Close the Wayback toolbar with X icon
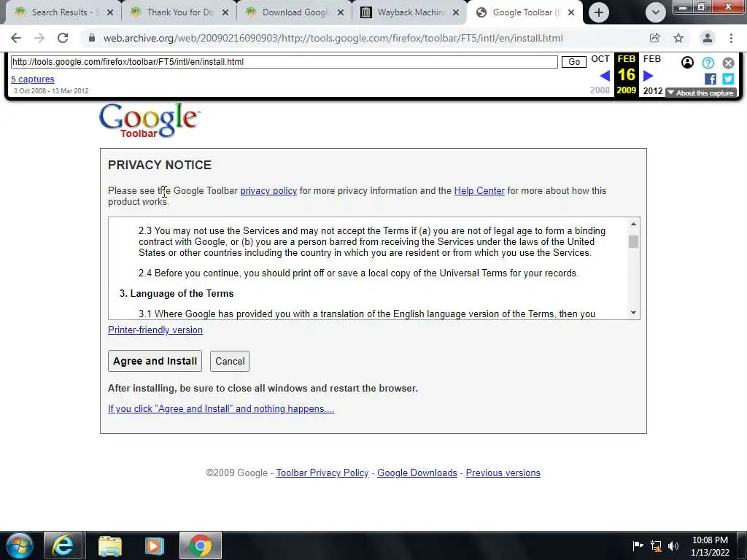 tap(729, 63)
